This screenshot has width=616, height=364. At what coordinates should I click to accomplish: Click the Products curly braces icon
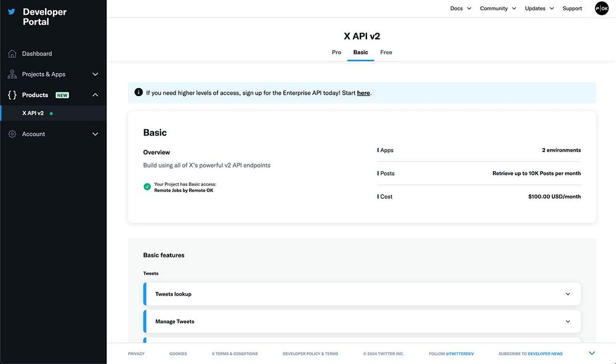coord(12,95)
